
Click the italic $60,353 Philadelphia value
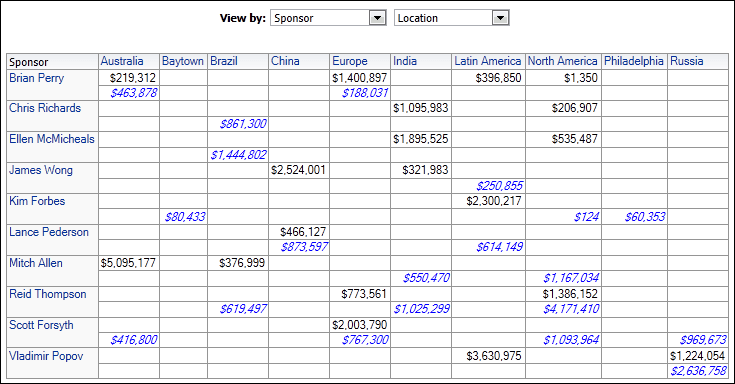tap(645, 217)
